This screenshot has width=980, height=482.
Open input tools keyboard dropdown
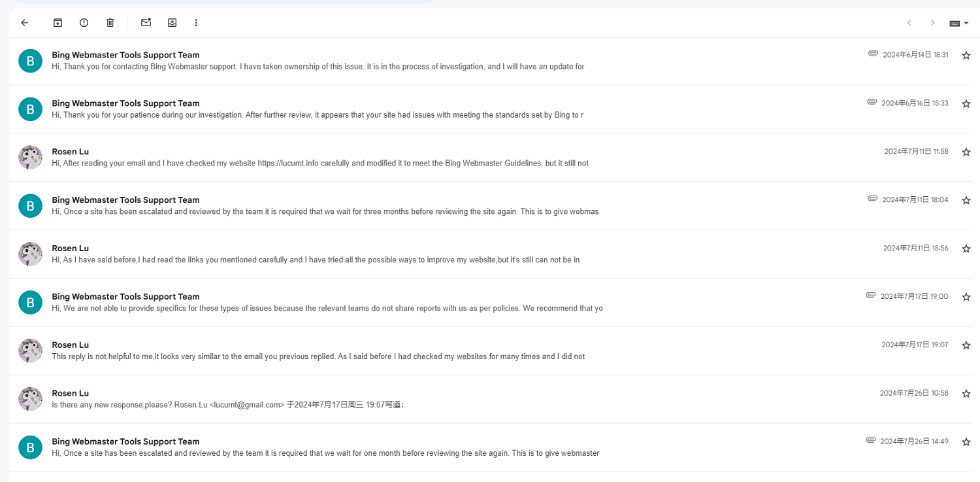pos(958,23)
